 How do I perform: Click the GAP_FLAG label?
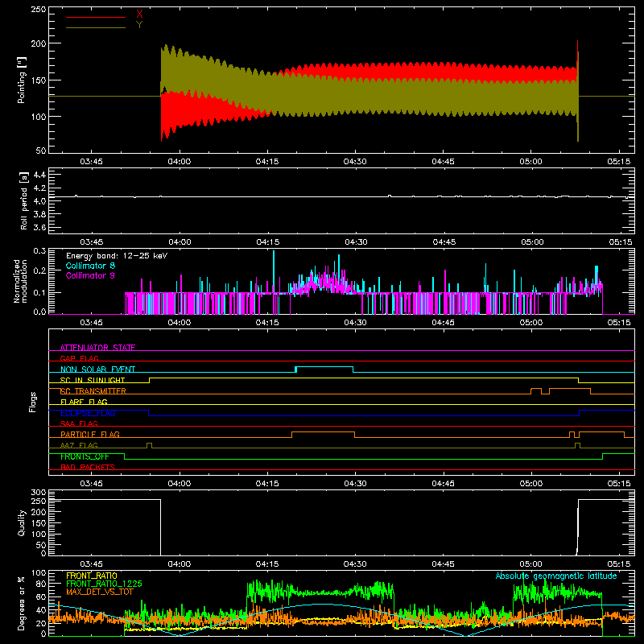coord(80,358)
